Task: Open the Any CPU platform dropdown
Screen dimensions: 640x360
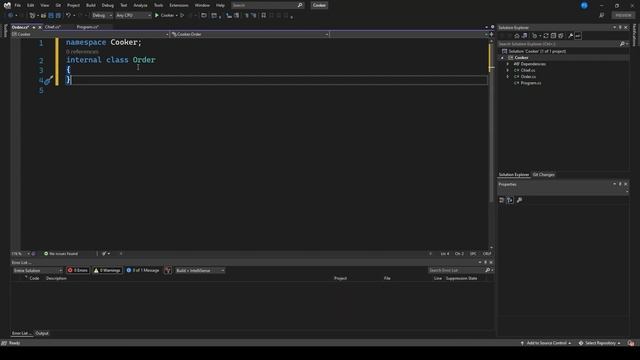Action: 133,16
